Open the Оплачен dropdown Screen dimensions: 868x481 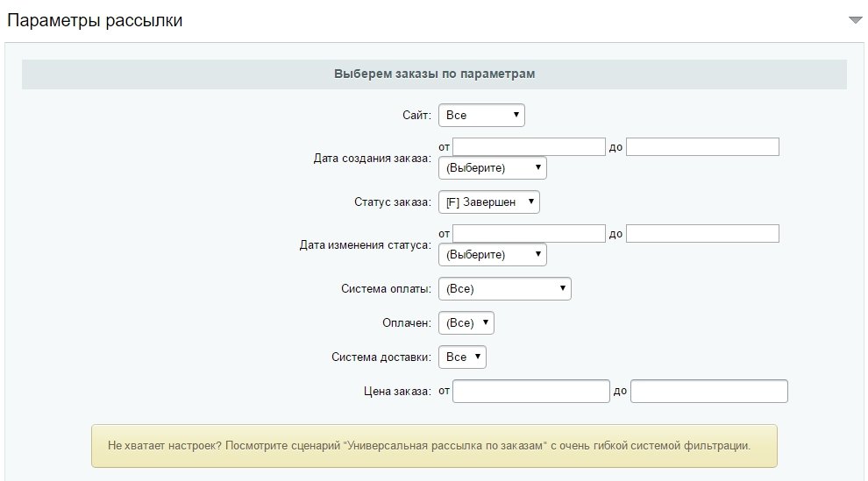coord(466,323)
